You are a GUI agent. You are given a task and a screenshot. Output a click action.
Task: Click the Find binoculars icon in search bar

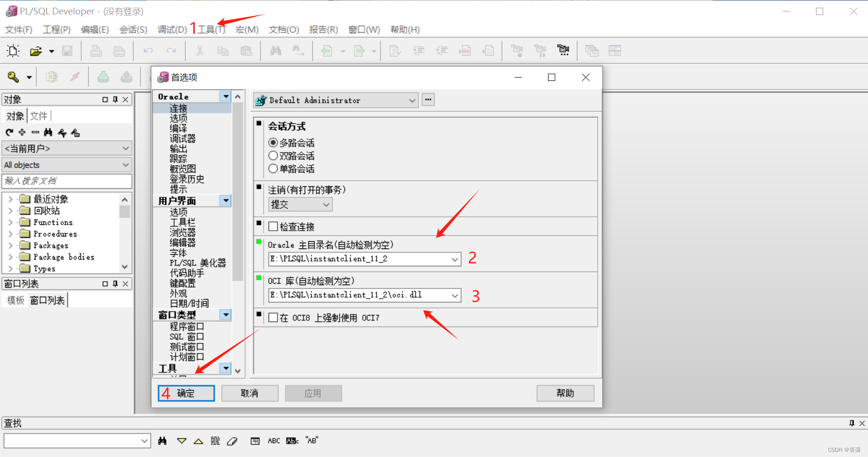coord(162,440)
